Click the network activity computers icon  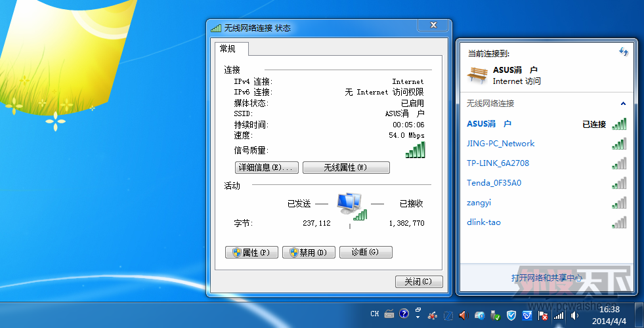tap(351, 206)
